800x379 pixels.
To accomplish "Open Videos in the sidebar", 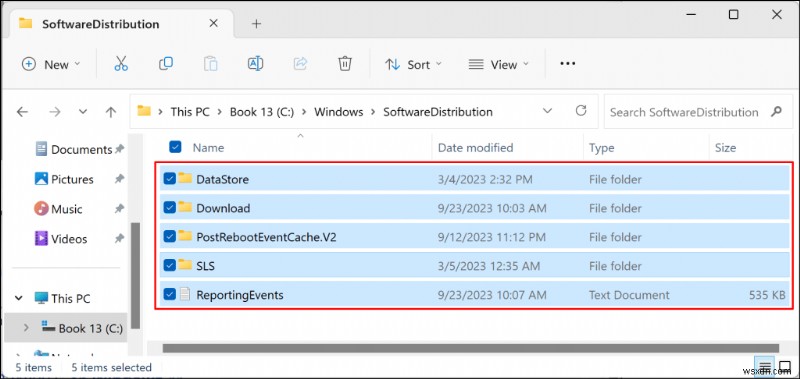I will click(x=61, y=238).
